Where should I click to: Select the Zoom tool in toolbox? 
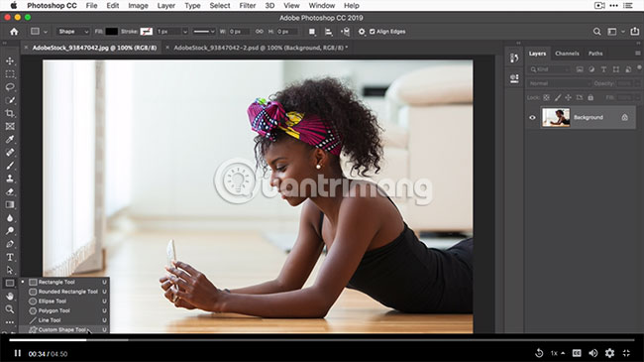tap(10, 308)
